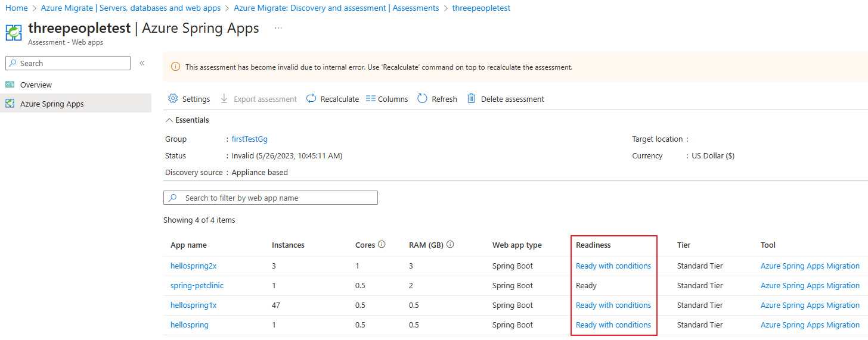Screen dimensions: 868x340
Task: Collapse the Essentials section
Action: click(x=169, y=120)
